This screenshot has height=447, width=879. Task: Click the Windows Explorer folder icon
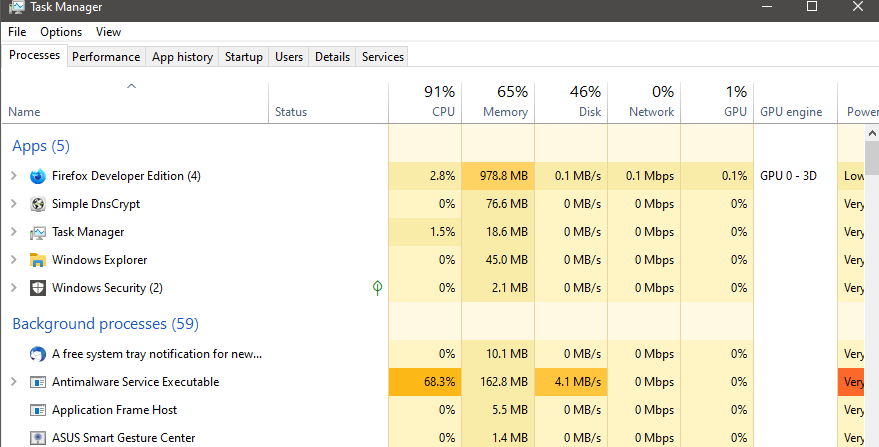coord(38,260)
